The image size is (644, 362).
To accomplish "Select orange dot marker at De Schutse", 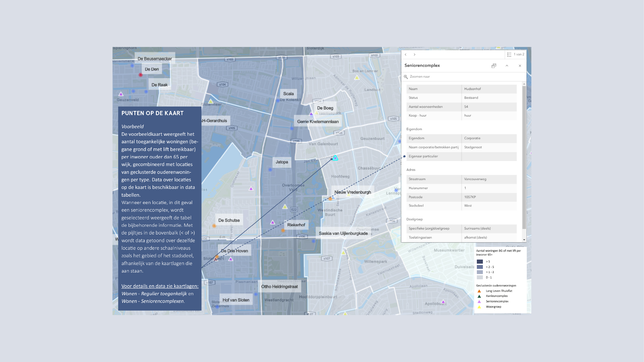I will [x=214, y=226].
